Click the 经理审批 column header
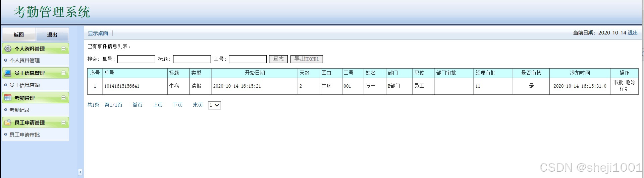This screenshot has width=644, height=178. click(493, 73)
